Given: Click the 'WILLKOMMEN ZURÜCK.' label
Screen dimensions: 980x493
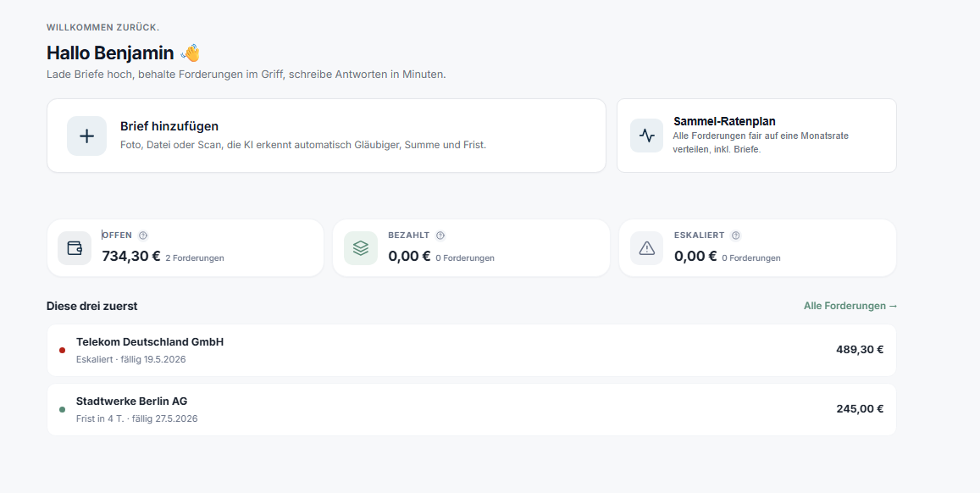Looking at the screenshot, I should [102, 27].
